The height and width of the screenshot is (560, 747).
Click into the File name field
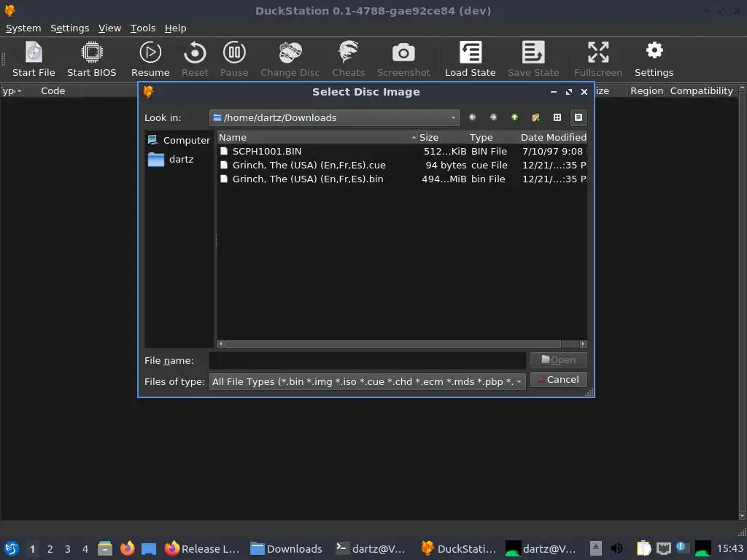pyautogui.click(x=368, y=360)
